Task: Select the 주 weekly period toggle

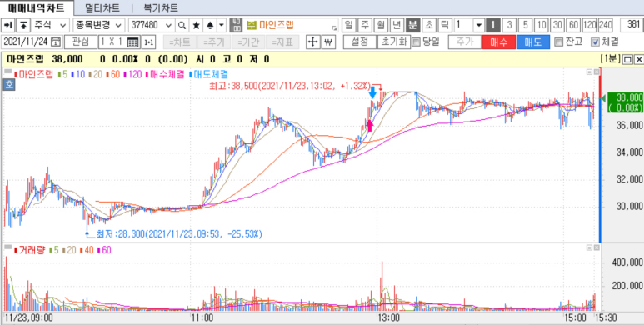Action: [x=364, y=25]
